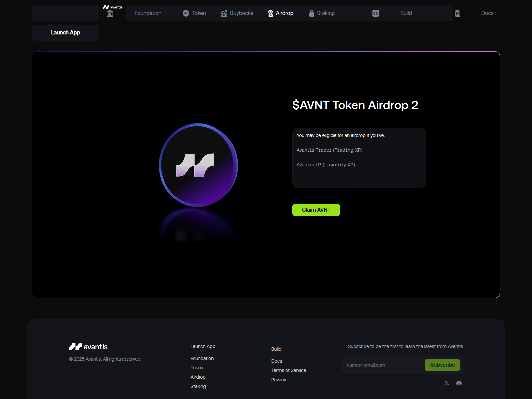Open the Privacy link in footer
Screen dimensions: 532x399
278,379
